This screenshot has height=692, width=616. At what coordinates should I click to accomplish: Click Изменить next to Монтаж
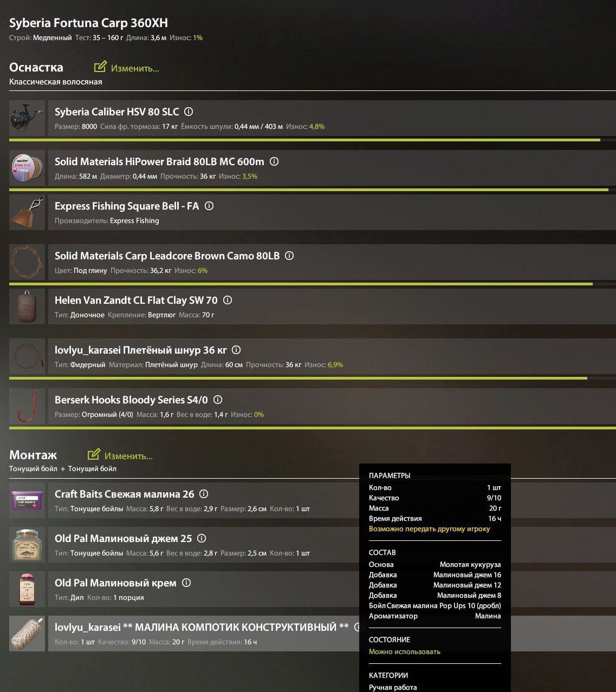tap(120, 455)
